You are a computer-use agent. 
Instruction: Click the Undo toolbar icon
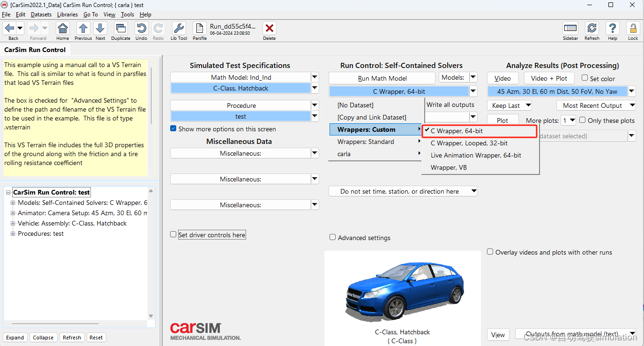pos(141,28)
